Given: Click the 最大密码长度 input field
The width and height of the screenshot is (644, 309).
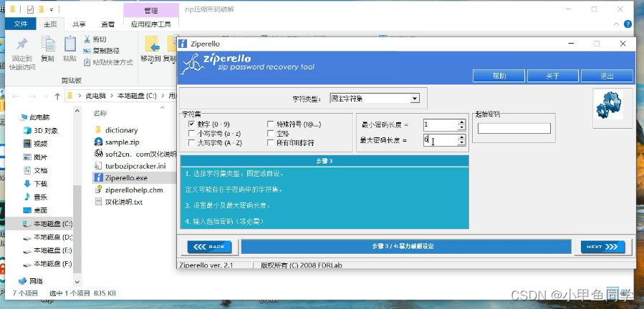Looking at the screenshot, I should point(441,140).
